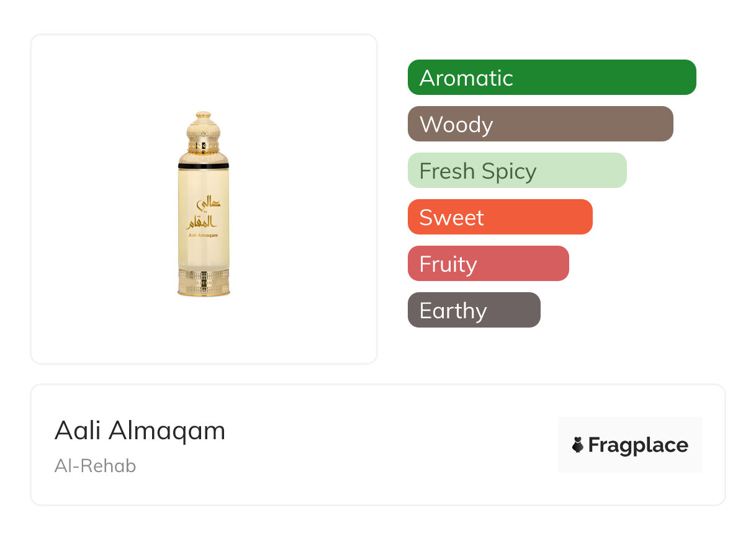Click the word 'Woody' in the accord list
Screen dimensions: 756x536
(x=456, y=125)
